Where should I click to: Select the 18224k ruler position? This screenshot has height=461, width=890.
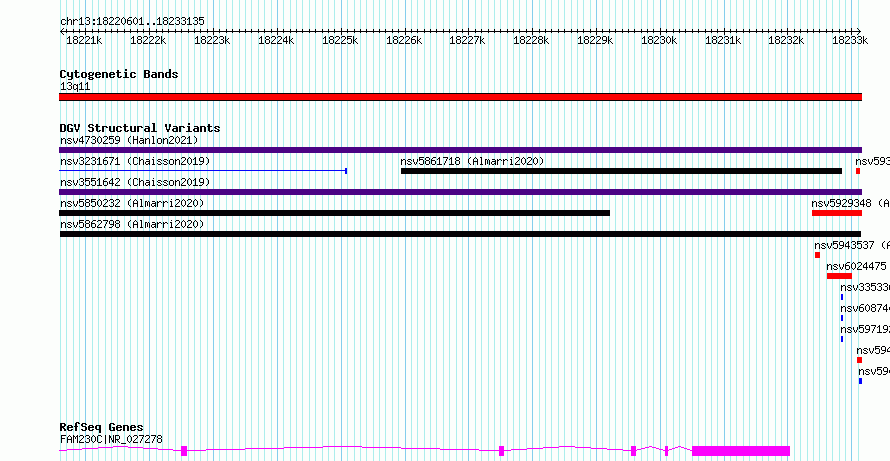point(276,40)
